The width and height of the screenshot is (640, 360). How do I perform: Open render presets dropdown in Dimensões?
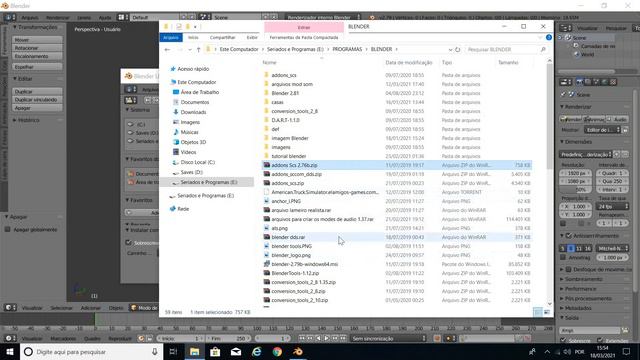[x=586, y=154]
